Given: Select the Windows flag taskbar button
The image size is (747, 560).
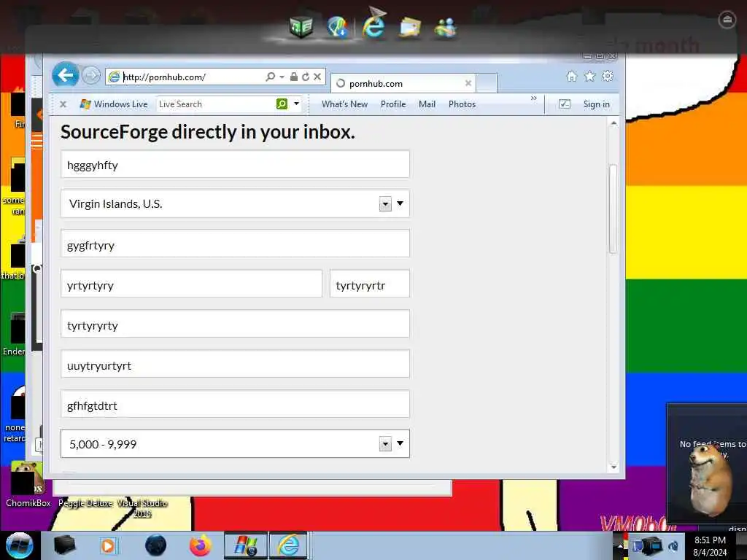Looking at the screenshot, I should (246, 545).
